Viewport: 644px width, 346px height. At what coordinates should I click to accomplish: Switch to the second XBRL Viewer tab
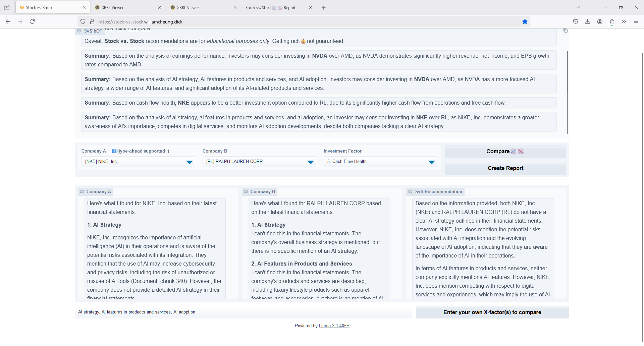[203, 7]
